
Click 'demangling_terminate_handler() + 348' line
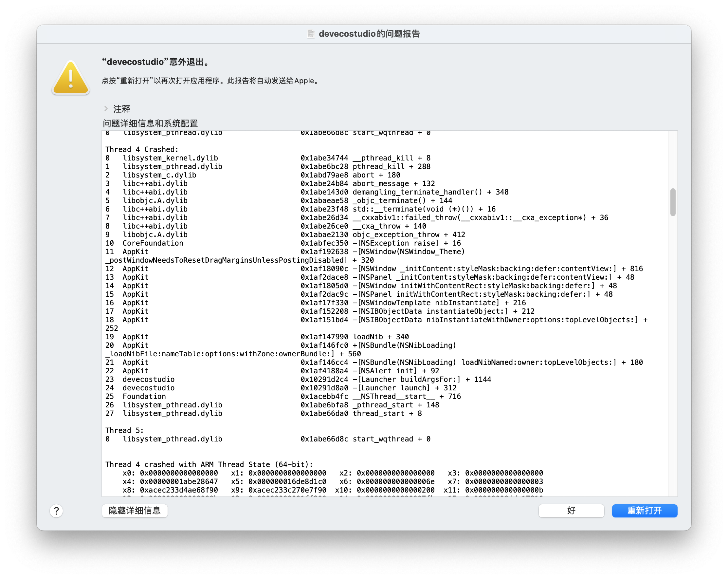307,192
